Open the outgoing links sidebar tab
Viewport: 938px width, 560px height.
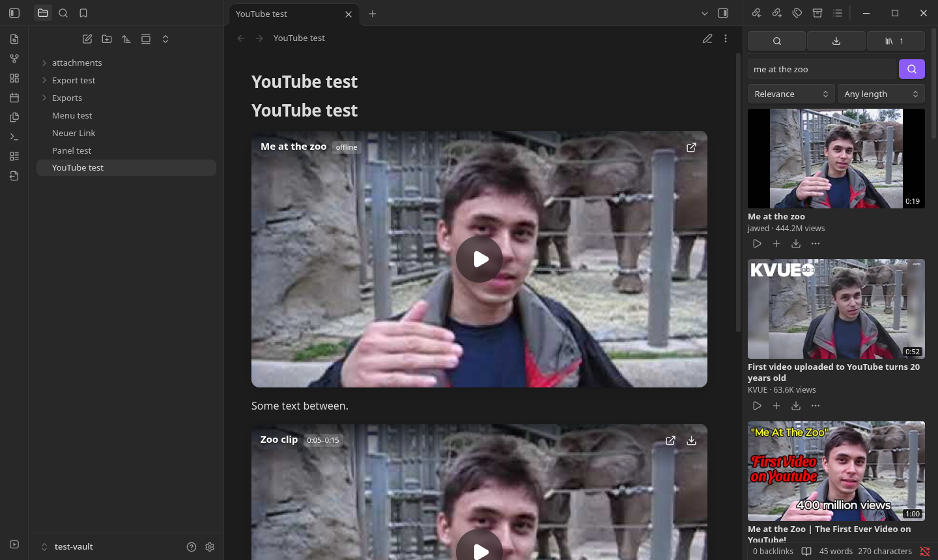[x=777, y=13]
